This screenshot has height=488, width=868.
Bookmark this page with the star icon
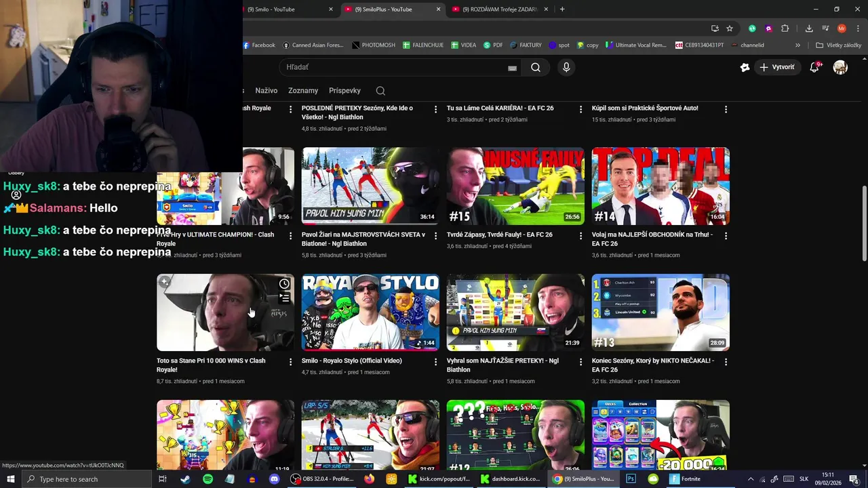[730, 28]
